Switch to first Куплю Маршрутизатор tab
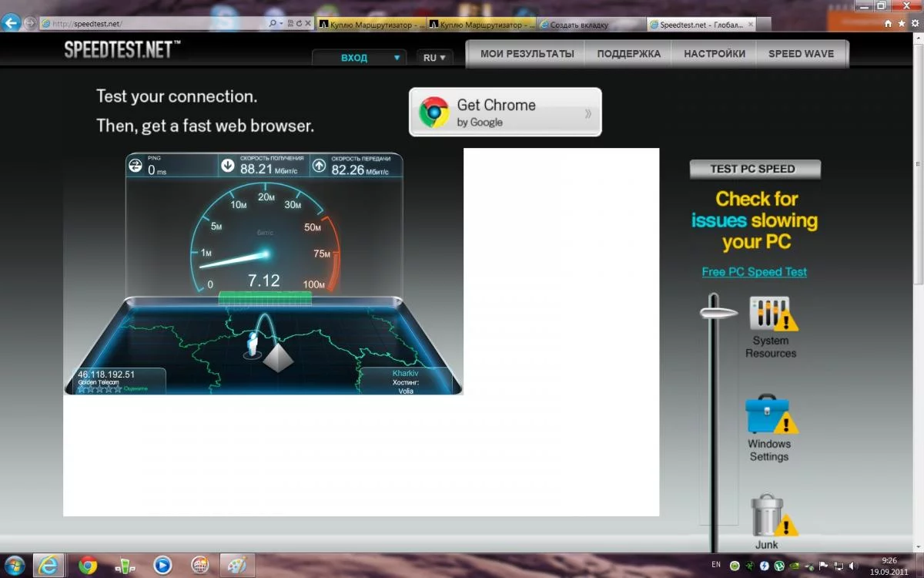924x578 pixels. (371, 24)
